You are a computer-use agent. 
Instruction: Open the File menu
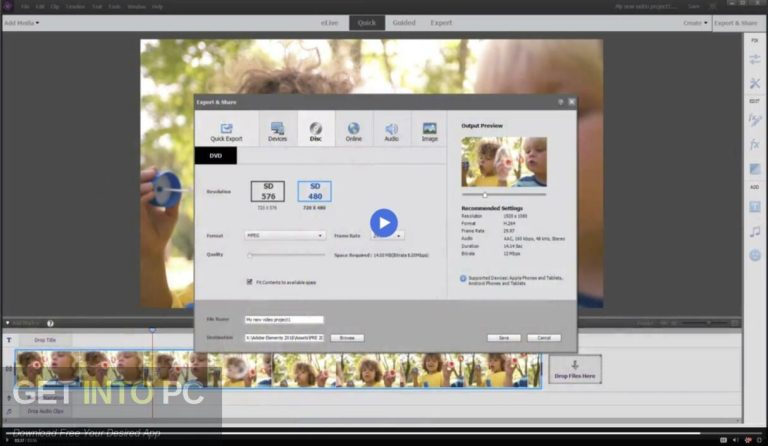(x=25, y=6)
